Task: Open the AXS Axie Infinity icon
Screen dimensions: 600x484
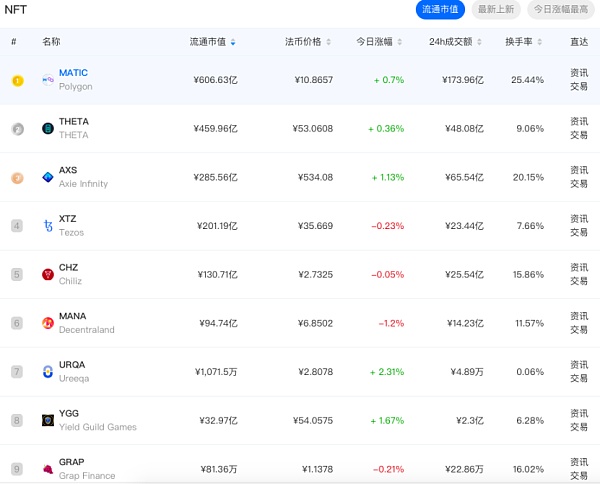Action: (x=48, y=177)
